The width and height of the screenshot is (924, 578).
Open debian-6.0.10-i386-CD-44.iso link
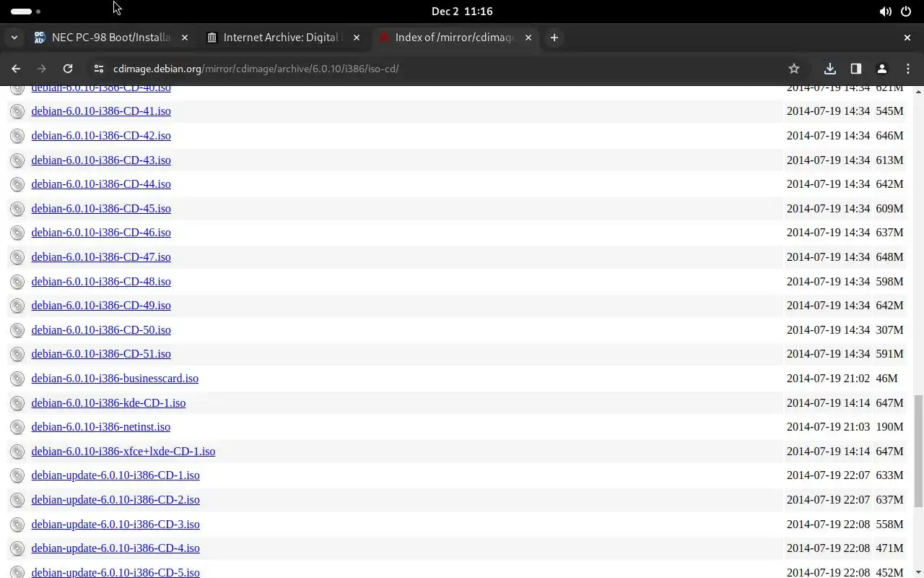[101, 184]
